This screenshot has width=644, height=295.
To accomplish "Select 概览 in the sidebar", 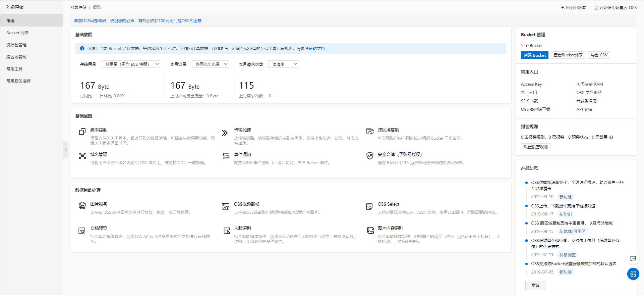I will tap(32, 20).
